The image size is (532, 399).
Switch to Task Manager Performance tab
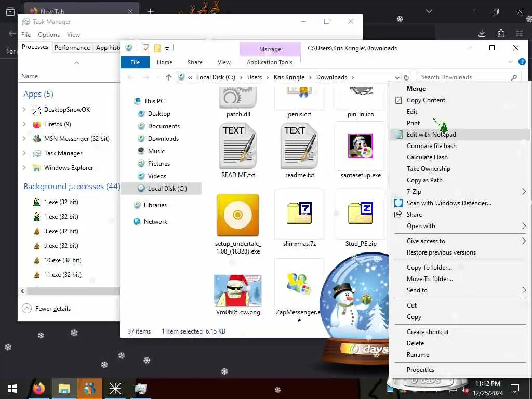pos(72,47)
